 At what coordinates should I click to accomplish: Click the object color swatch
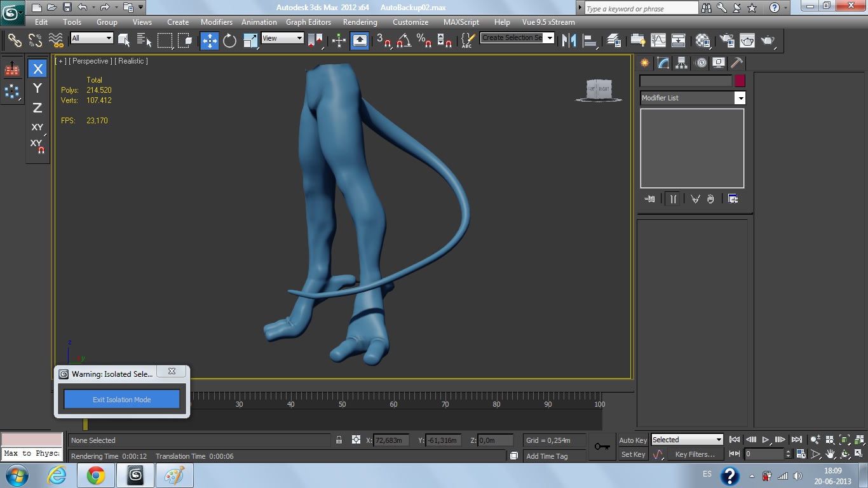pos(740,81)
